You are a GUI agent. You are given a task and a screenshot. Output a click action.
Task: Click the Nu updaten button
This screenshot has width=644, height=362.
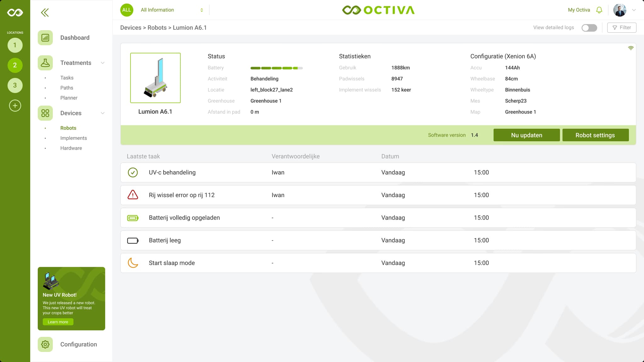tap(527, 135)
